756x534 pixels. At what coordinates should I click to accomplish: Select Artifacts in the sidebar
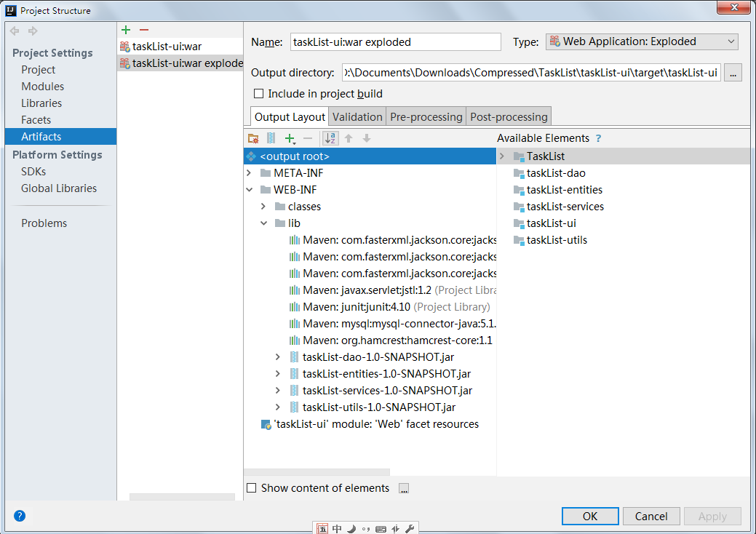point(60,136)
